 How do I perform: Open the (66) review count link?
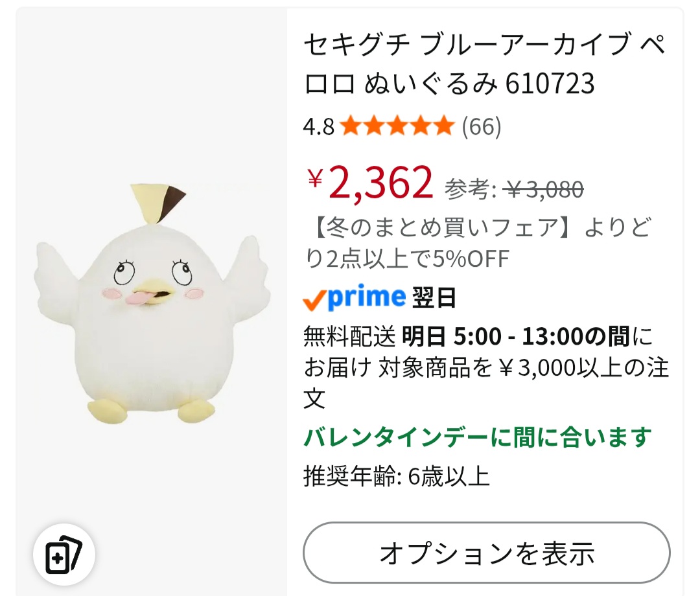pos(482,127)
